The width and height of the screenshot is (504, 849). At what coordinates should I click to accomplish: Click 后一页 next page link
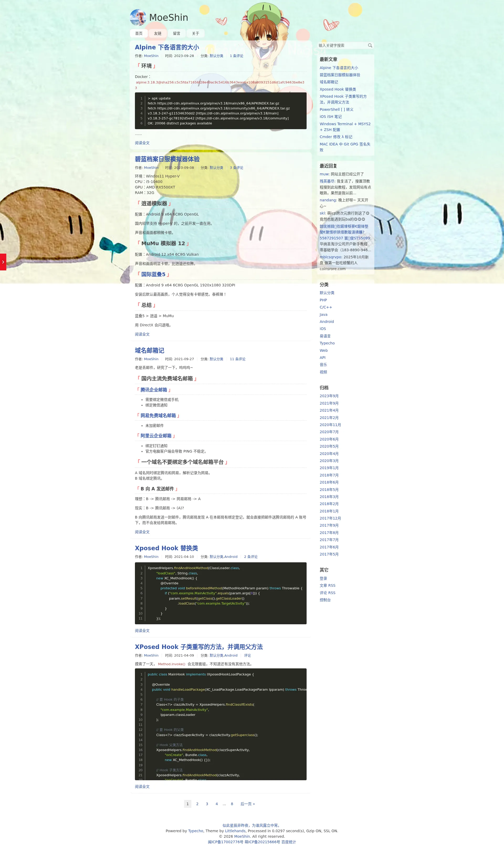pos(248,804)
